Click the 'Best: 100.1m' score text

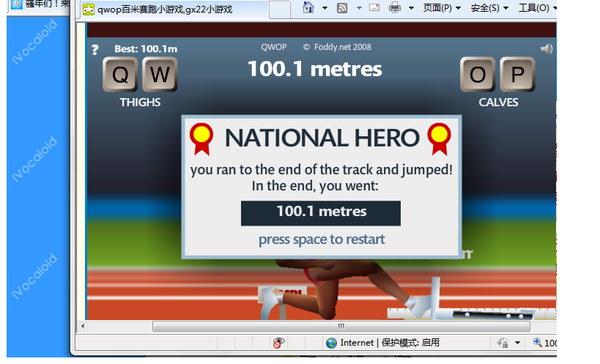coord(146,49)
